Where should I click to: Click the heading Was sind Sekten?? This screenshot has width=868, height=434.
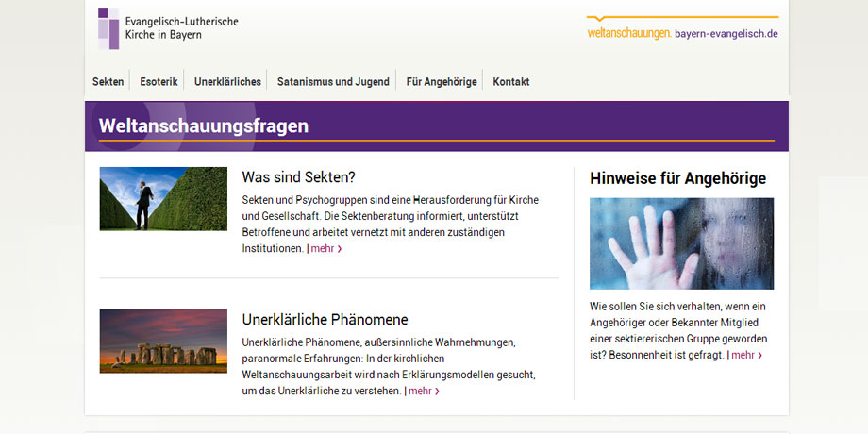coord(298,177)
